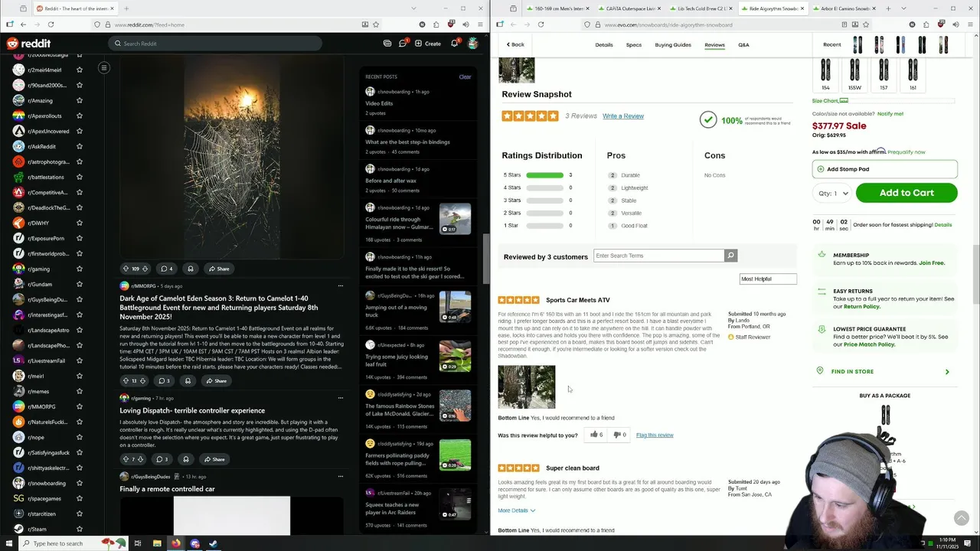Open the Reddit logo home link

(29, 44)
